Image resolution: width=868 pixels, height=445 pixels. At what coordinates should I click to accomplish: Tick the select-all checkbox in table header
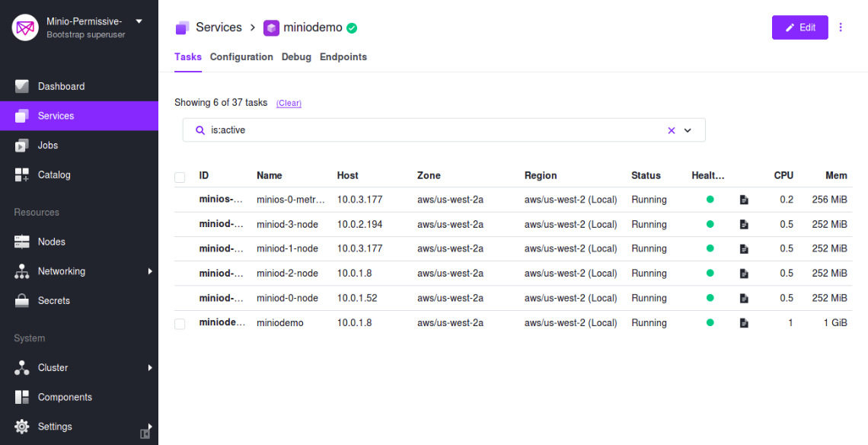(x=180, y=177)
